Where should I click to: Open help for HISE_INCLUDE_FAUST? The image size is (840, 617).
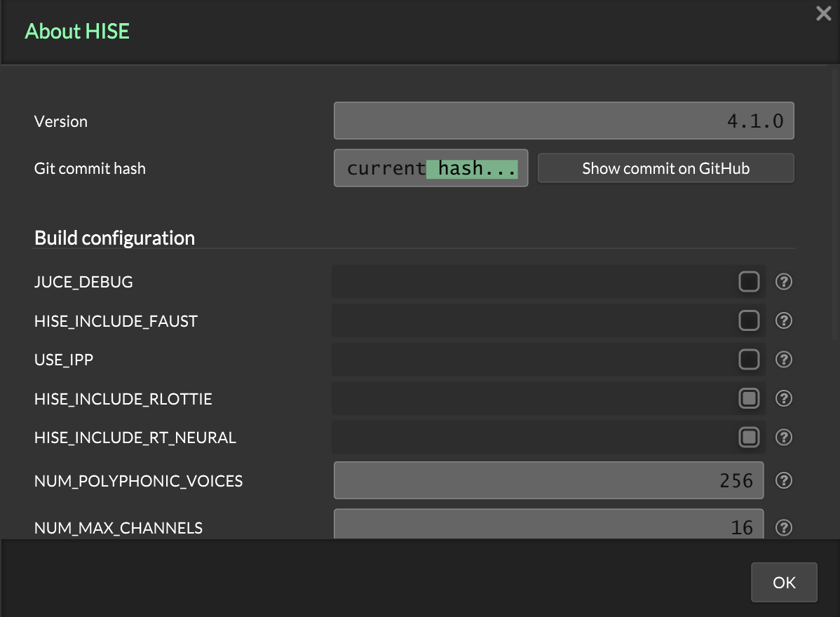(x=784, y=321)
